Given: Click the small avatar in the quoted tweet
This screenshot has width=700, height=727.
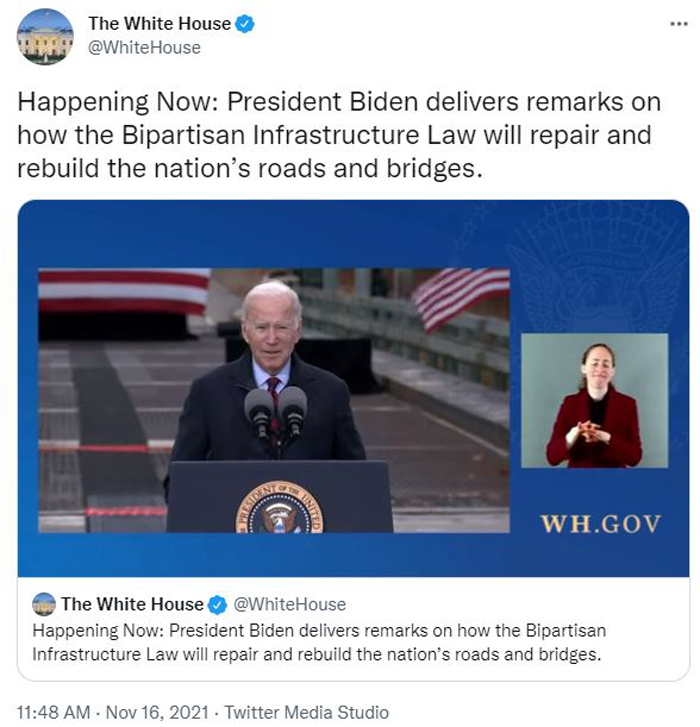Looking at the screenshot, I should pos(44,605).
